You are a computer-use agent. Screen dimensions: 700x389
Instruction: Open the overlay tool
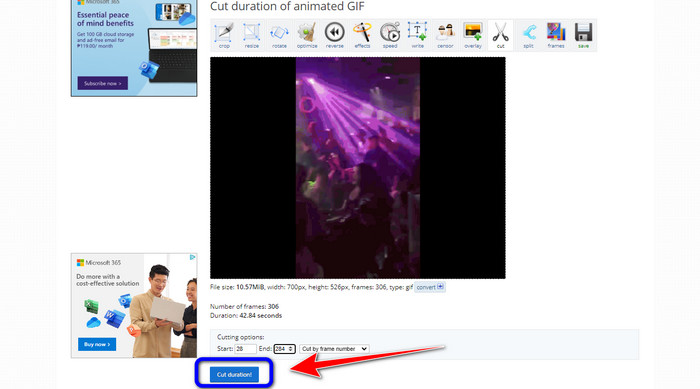[473, 35]
